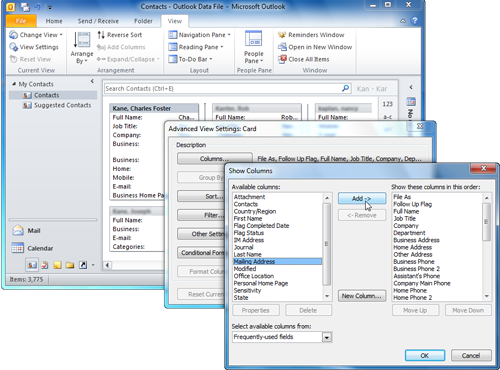Click Columns... button in Advanced View Settings
This screenshot has height=370, width=500.
pyautogui.click(x=214, y=159)
